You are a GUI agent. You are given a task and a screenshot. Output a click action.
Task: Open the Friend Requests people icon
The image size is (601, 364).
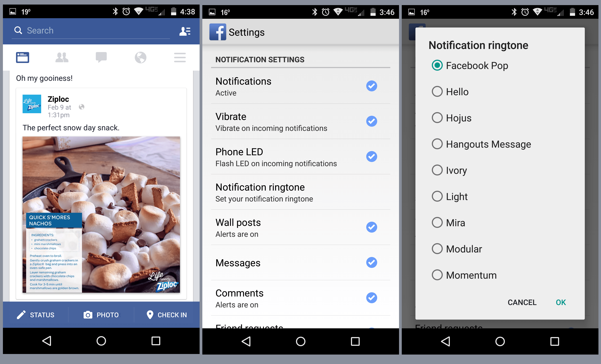pyautogui.click(x=62, y=58)
